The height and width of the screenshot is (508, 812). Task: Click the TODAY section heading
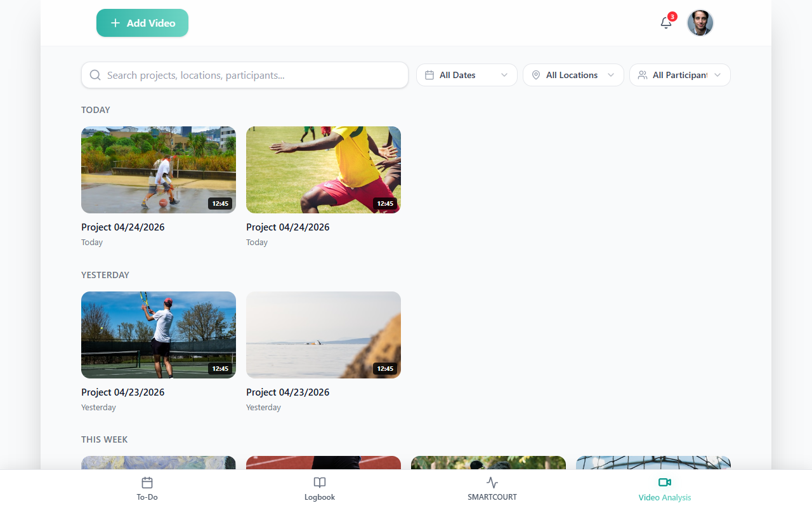point(96,110)
